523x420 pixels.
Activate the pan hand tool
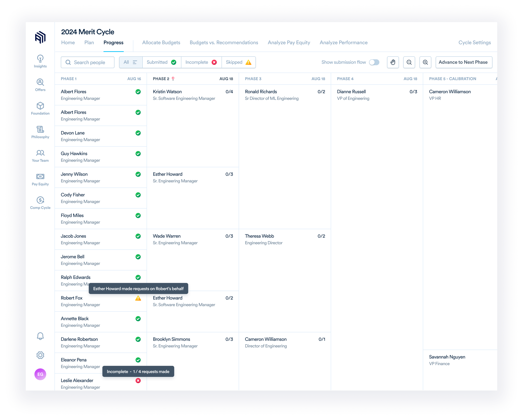(393, 62)
